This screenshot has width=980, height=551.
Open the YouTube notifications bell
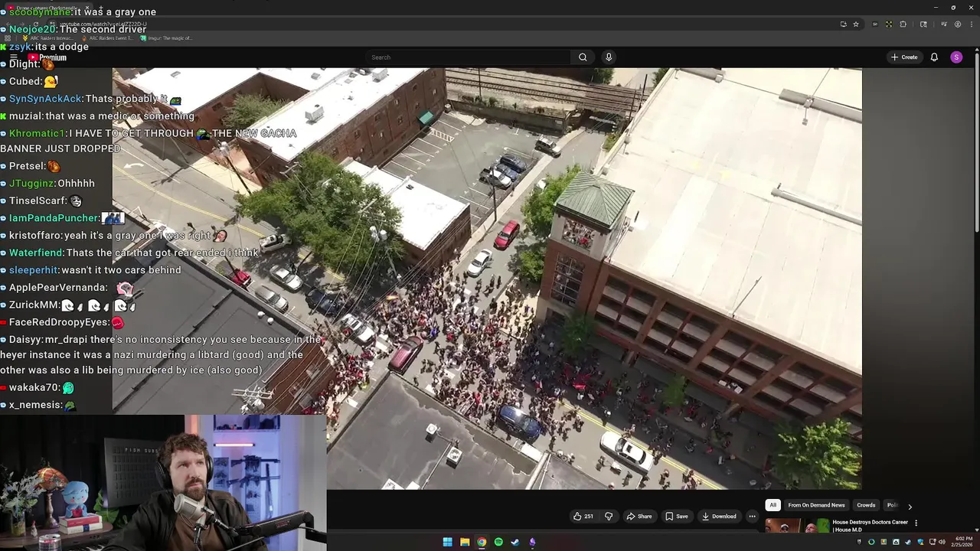pyautogui.click(x=934, y=57)
